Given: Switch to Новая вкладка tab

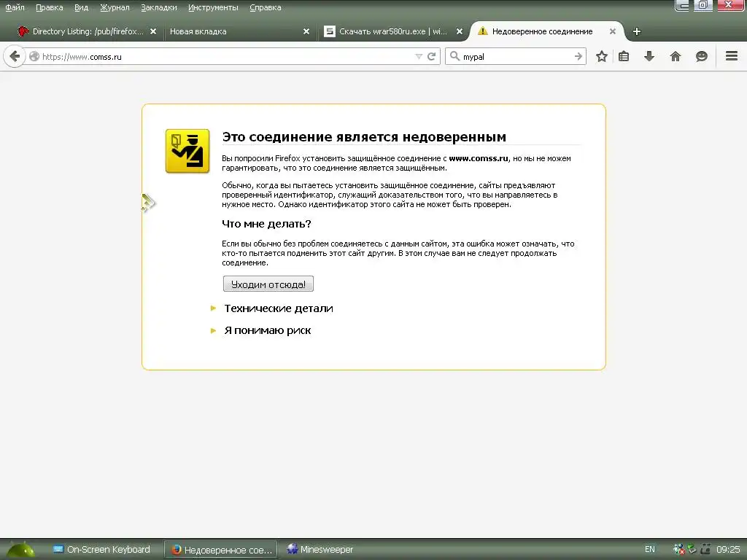Looking at the screenshot, I should (240, 31).
